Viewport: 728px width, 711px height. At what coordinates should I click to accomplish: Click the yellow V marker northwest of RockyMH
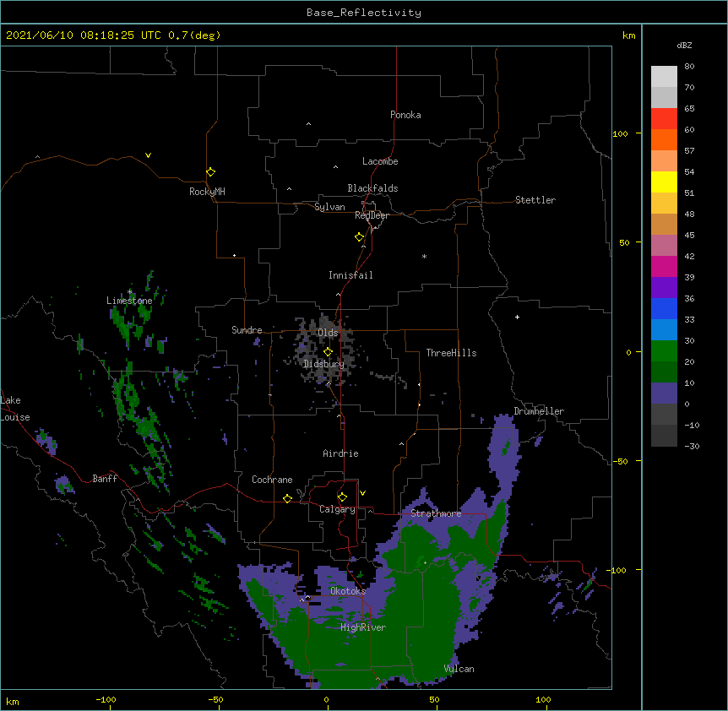148,155
